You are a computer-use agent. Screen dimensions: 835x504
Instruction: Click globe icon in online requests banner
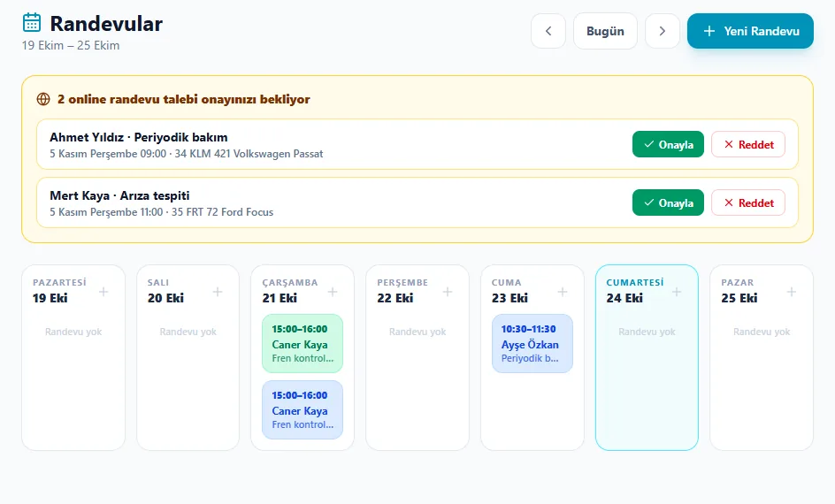click(x=43, y=99)
